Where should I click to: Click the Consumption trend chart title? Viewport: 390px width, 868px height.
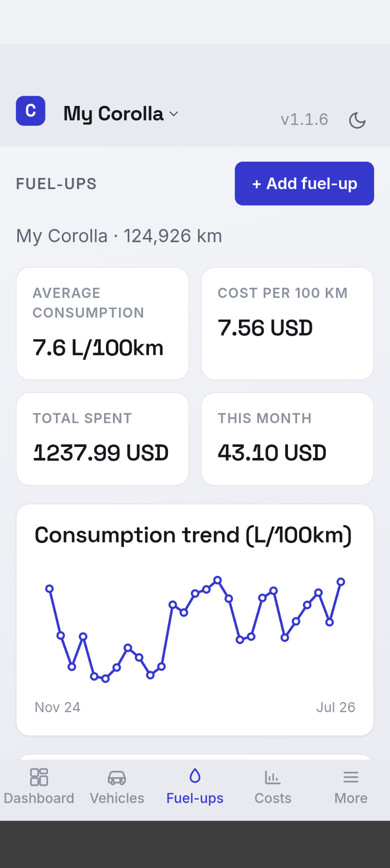193,535
